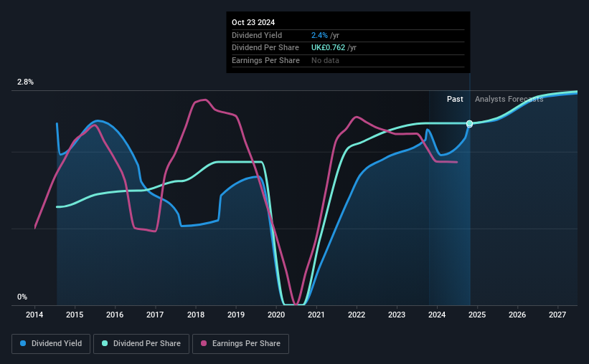
Task: Click the Analysts Forecasts label
Action: point(509,99)
